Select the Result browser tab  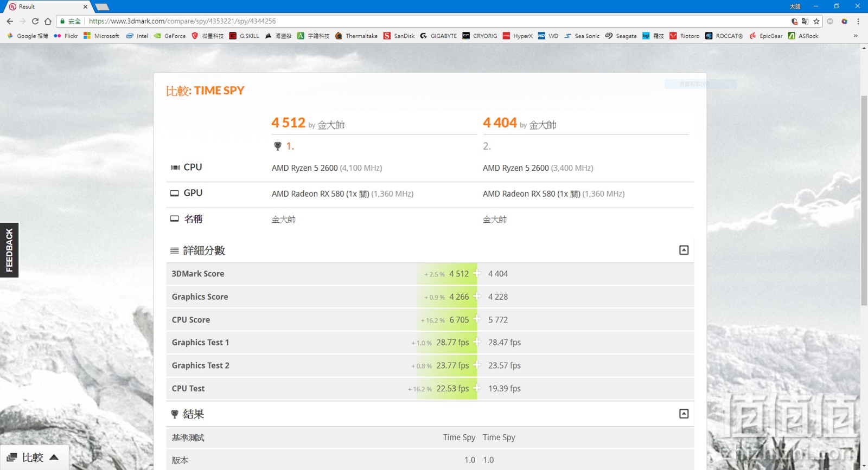(47, 7)
